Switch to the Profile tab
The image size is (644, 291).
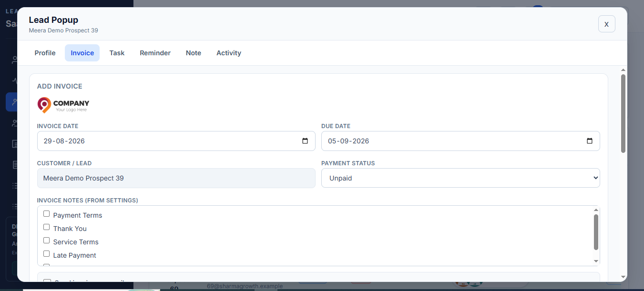(x=45, y=53)
